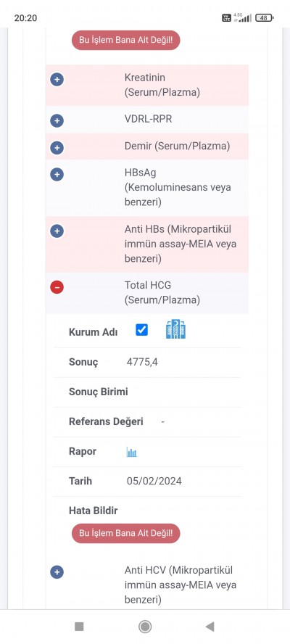Expand the Kreatinin (Serum/Plazma) row

point(57,79)
